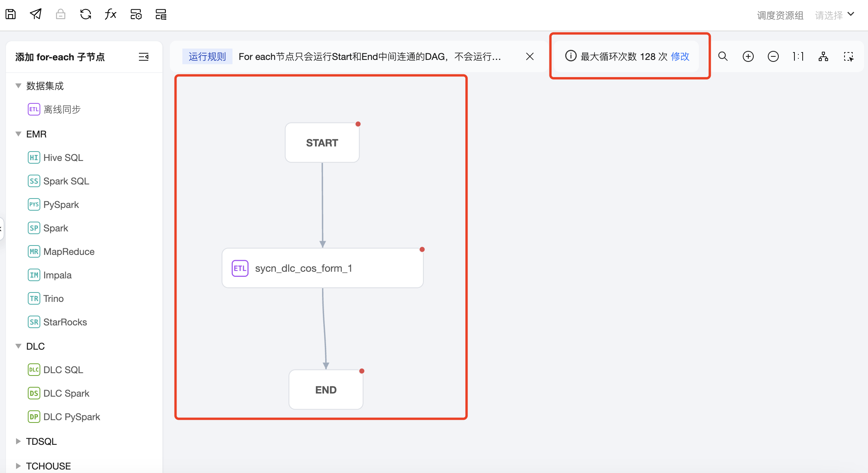The image size is (868, 473).
Task: Click the START node on canvas
Action: tap(322, 143)
